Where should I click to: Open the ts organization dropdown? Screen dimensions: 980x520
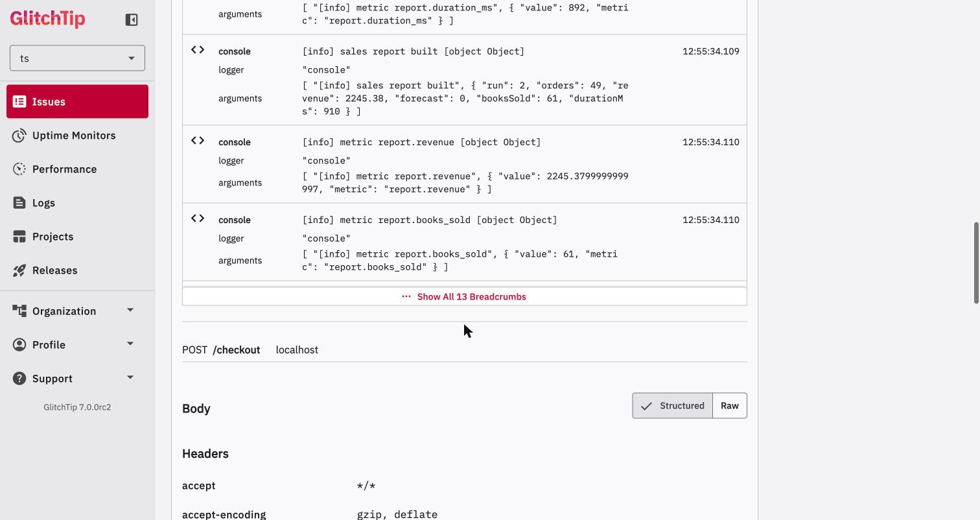(77, 58)
